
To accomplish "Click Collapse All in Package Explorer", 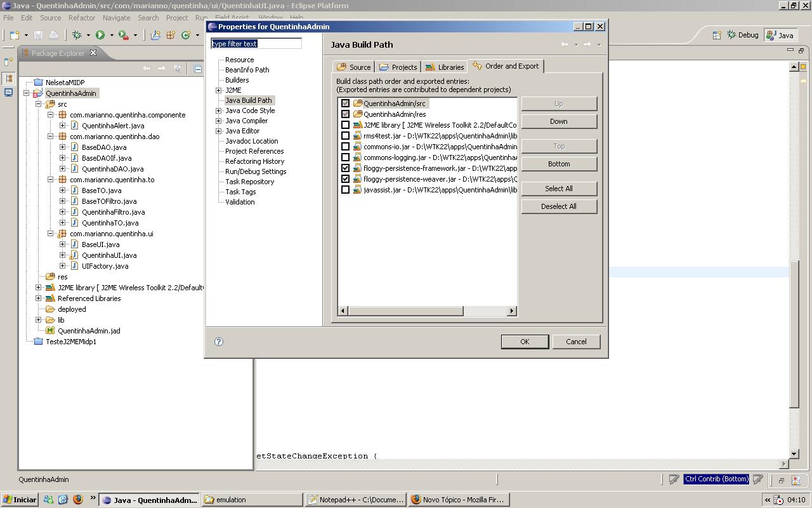I will pyautogui.click(x=198, y=69).
